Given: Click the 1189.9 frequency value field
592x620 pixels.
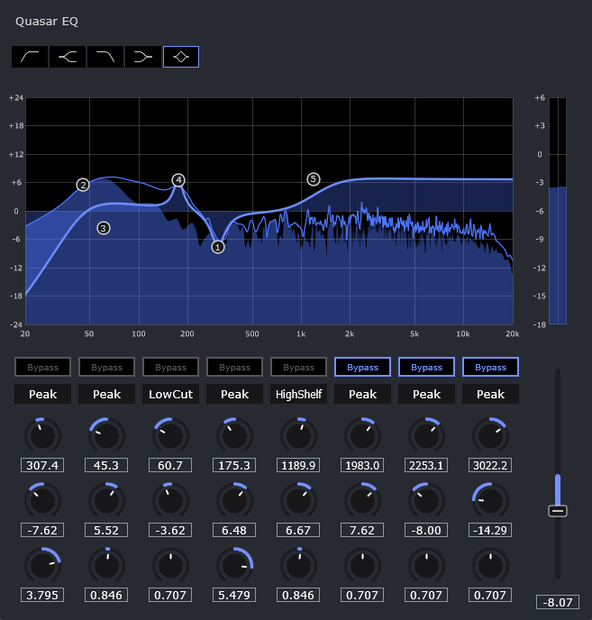Looking at the screenshot, I should click(298, 465).
